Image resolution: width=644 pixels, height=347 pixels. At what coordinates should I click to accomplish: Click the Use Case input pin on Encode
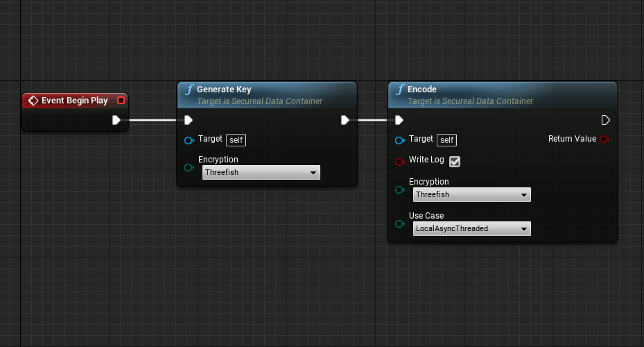coord(399,223)
